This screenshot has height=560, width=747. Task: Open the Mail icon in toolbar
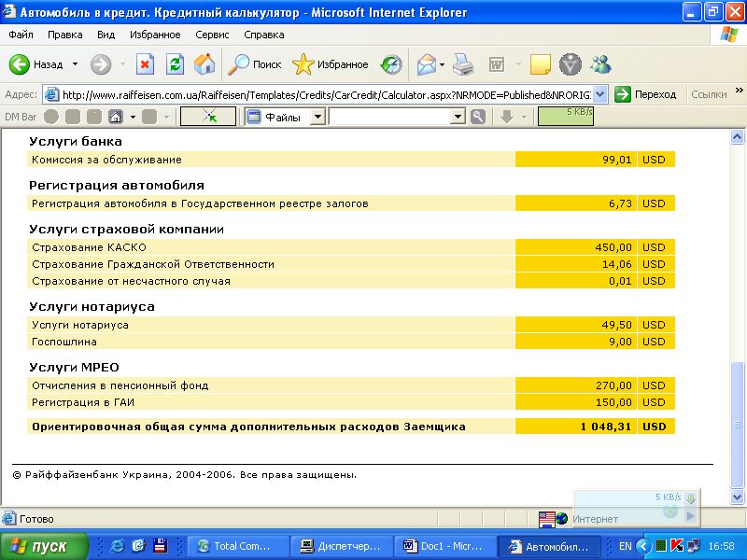[427, 64]
